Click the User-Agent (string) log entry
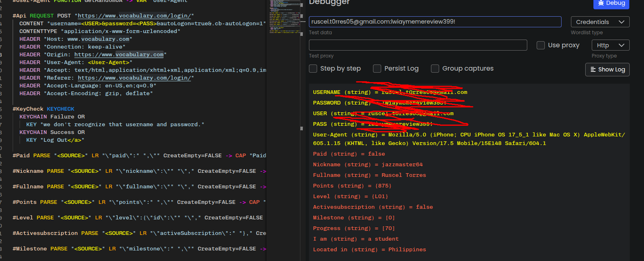This screenshot has width=644, height=261. point(469,139)
